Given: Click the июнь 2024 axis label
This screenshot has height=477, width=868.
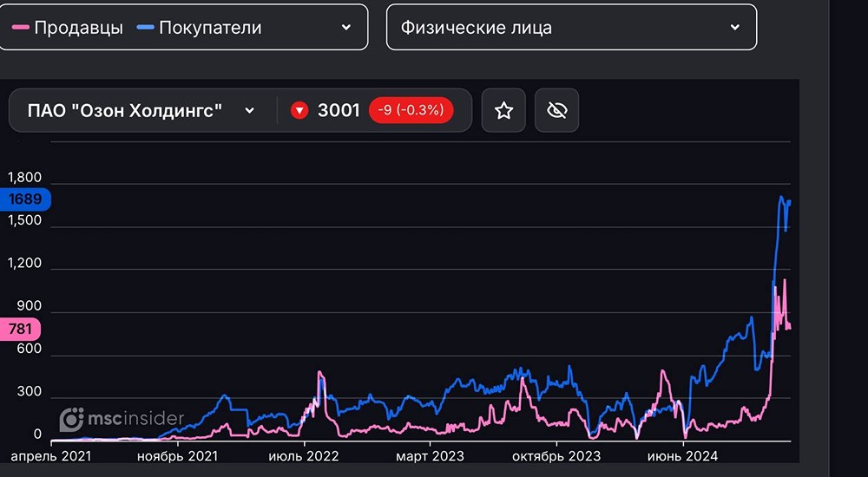Looking at the screenshot, I should click(x=682, y=456).
